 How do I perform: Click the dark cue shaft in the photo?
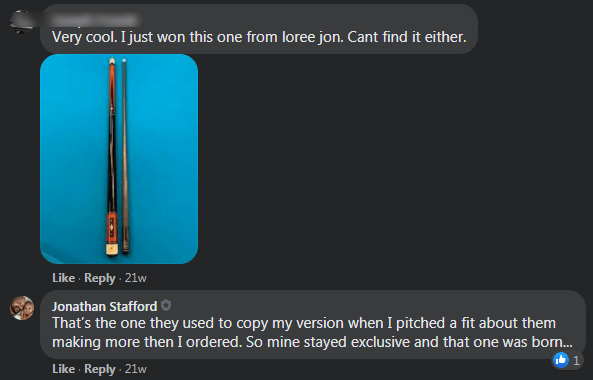coord(125,156)
